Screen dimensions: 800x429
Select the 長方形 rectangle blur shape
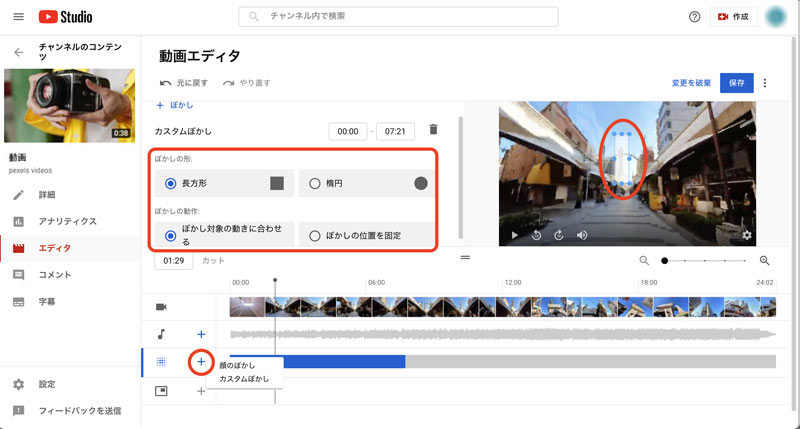point(224,183)
